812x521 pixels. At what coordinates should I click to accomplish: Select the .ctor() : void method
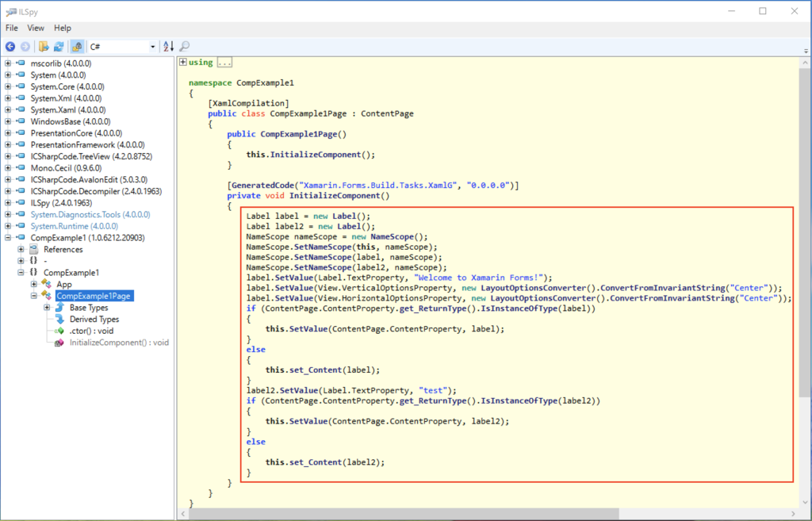click(x=91, y=331)
